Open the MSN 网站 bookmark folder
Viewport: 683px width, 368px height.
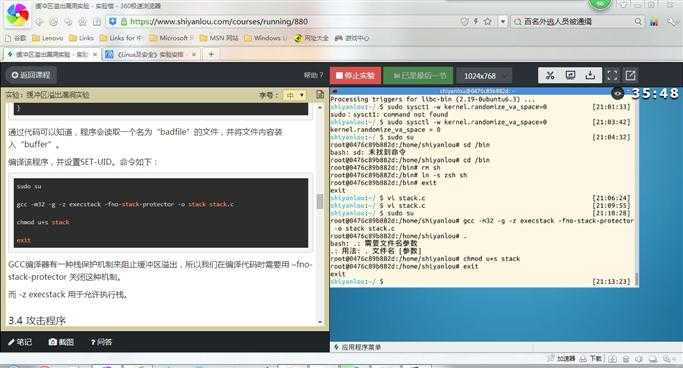point(219,38)
